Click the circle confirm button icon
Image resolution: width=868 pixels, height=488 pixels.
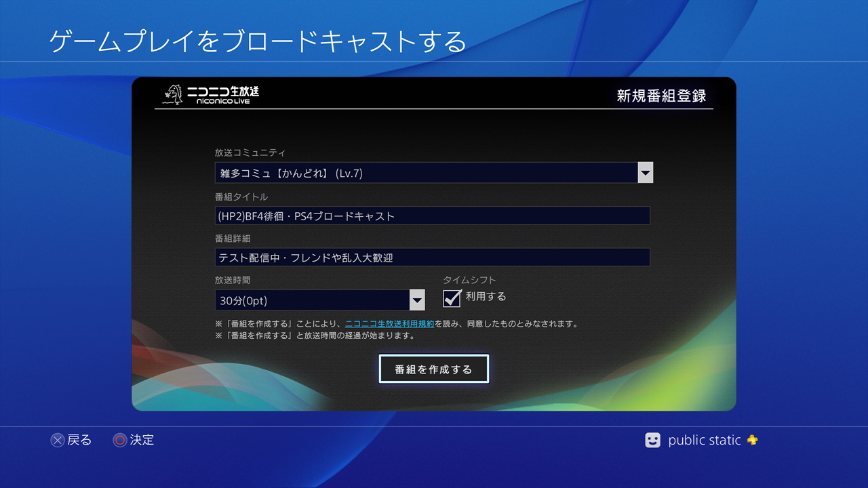(120, 441)
